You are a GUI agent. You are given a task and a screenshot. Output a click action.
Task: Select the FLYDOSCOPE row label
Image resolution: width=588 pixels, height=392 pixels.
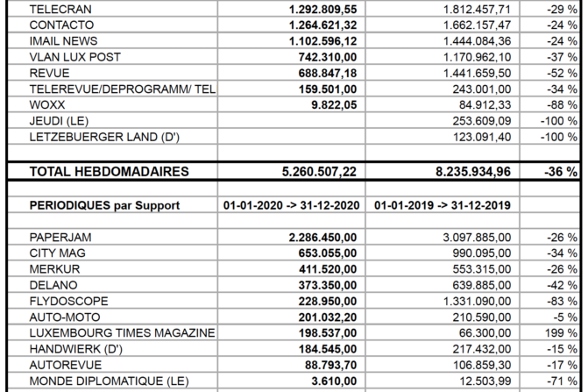(68, 301)
